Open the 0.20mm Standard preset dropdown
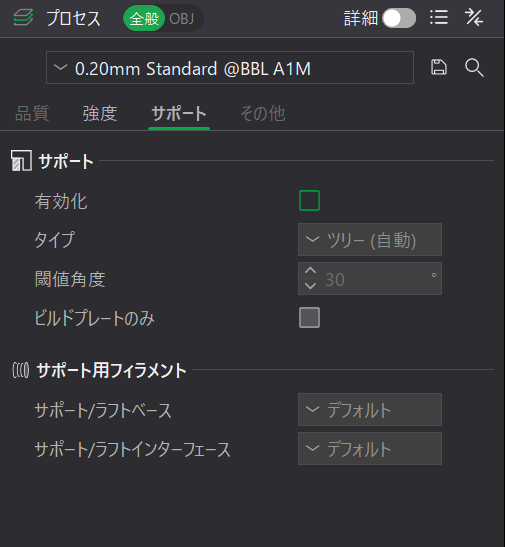This screenshot has height=547, width=505. click(230, 68)
